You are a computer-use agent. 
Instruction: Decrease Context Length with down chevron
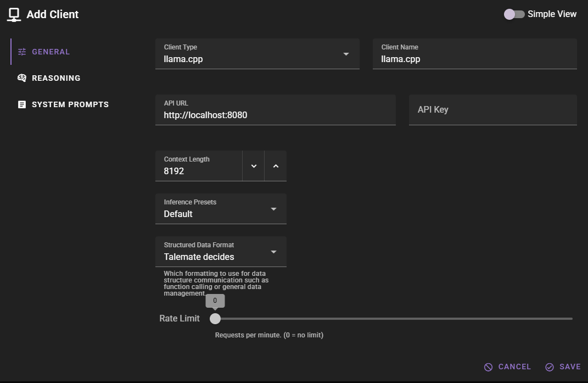[254, 166]
